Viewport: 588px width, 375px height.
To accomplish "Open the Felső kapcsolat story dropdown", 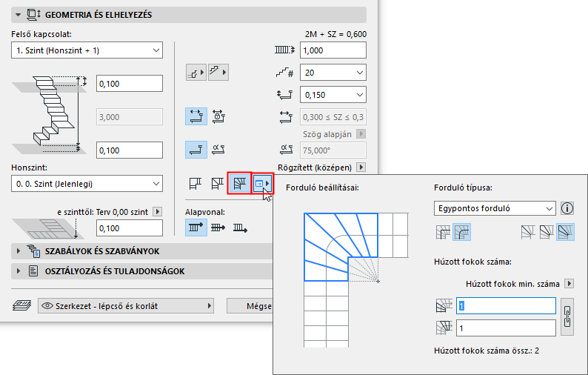I will 87,50.
